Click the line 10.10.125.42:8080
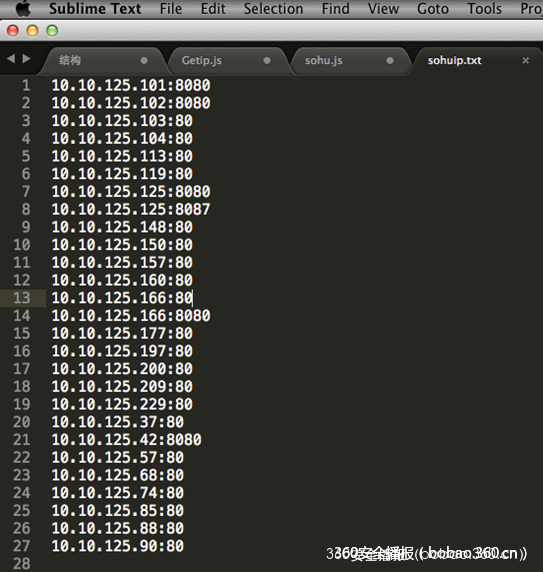 click(127, 440)
